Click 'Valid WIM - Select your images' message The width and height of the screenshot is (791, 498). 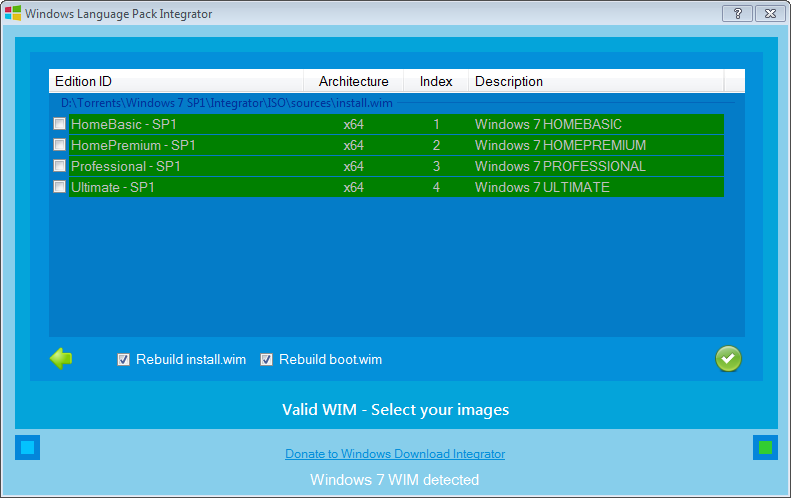tap(396, 410)
